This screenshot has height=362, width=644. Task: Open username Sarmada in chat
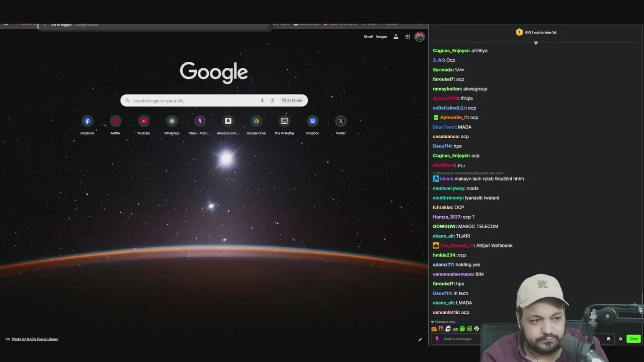click(443, 70)
